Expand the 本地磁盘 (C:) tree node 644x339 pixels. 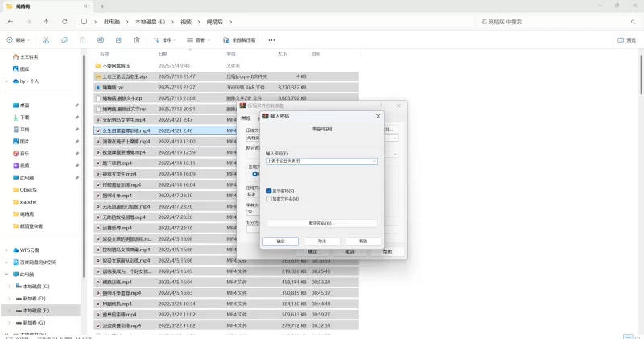[10, 287]
